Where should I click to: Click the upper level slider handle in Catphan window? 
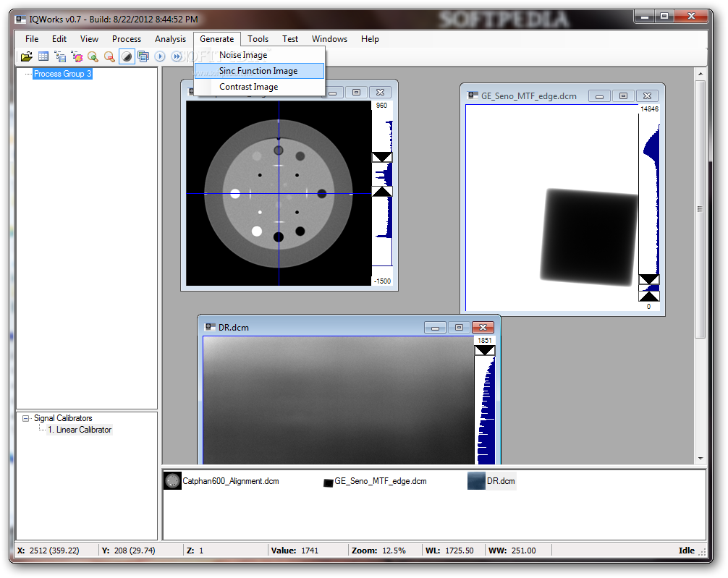point(382,157)
